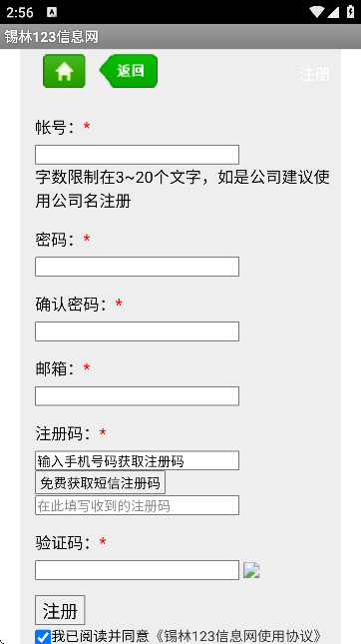The height and width of the screenshot is (644, 361).
Task: Tap the notification icon beside the clock
Action: [x=52, y=12]
